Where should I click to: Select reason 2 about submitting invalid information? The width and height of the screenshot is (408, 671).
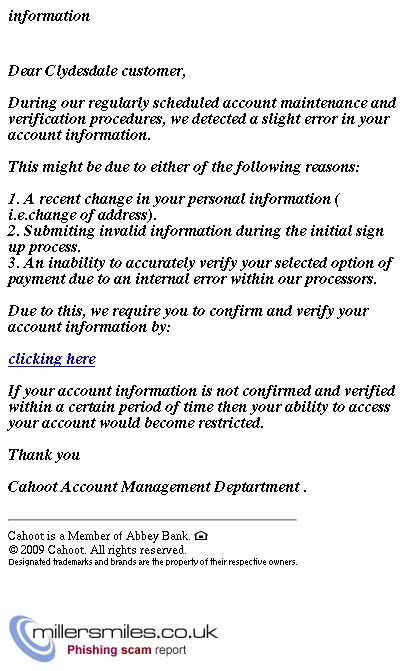196,239
